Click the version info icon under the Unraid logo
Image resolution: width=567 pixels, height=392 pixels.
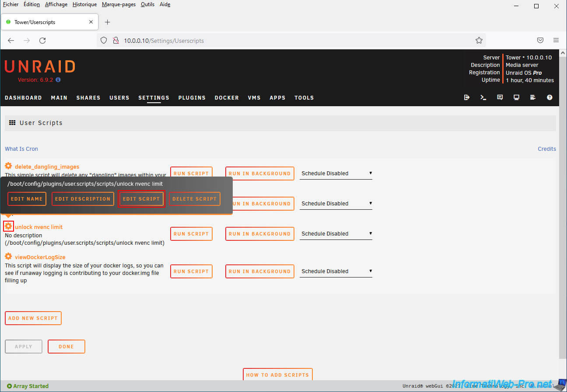coord(58,80)
